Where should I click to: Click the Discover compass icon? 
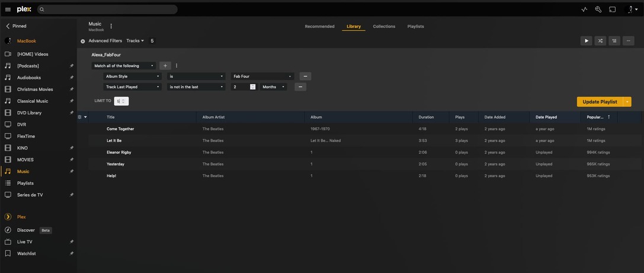[x=8, y=230]
